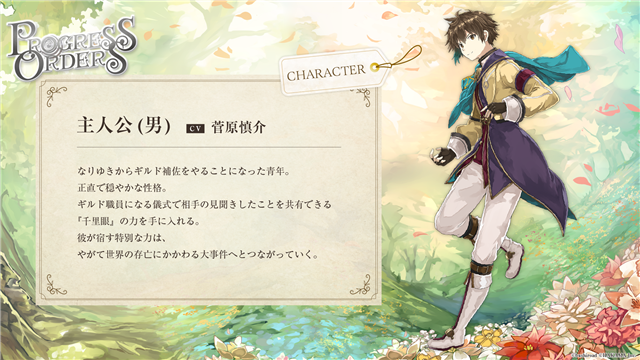Image resolution: width=640 pixels, height=360 pixels.
Task: Click the character's brown hair
Action: 470,31
